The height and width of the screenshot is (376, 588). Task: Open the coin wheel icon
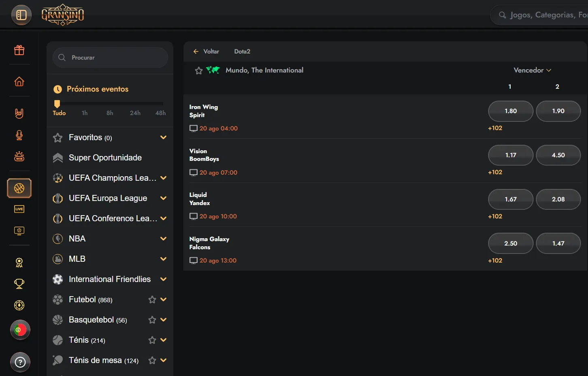pos(19,305)
